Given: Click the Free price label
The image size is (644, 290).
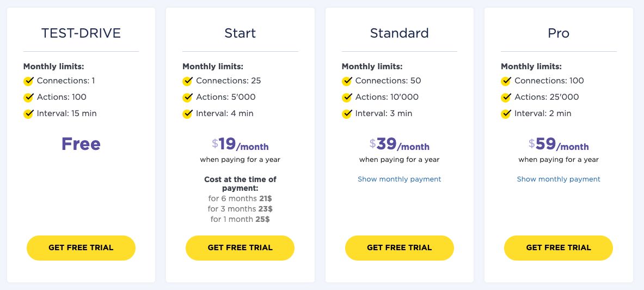Looking at the screenshot, I should pyautogui.click(x=81, y=144).
